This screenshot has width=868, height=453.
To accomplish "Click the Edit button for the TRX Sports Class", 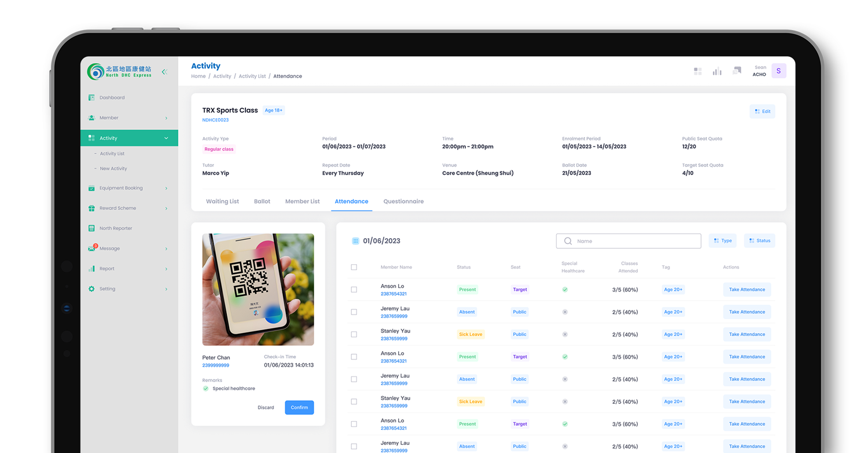I will [762, 111].
